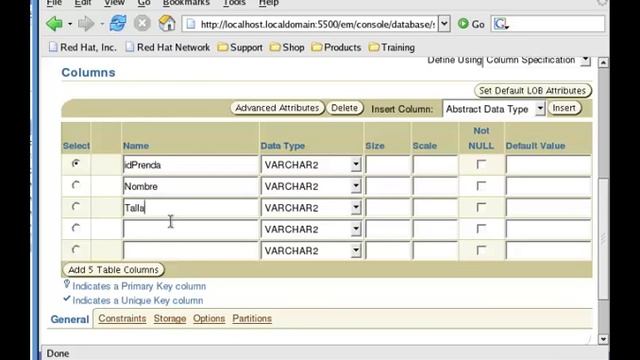
Task: Select the Nombre row radio button
Action: pyautogui.click(x=76, y=185)
